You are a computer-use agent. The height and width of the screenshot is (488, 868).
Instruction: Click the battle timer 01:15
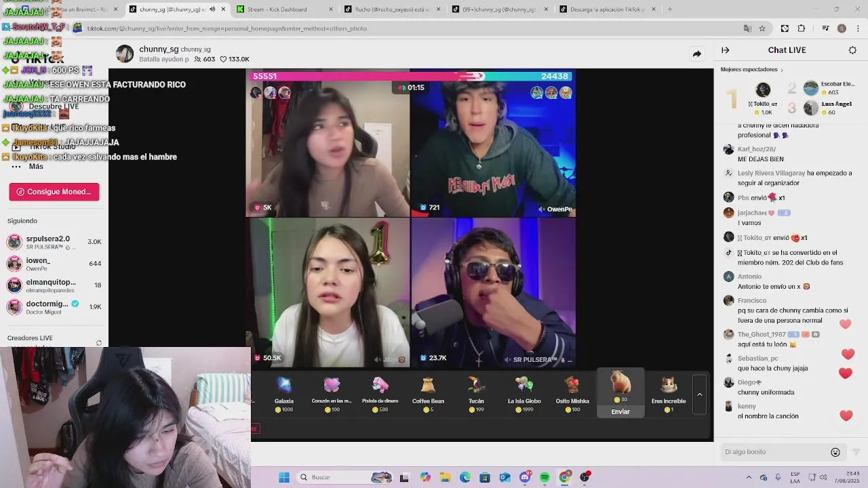click(412, 87)
